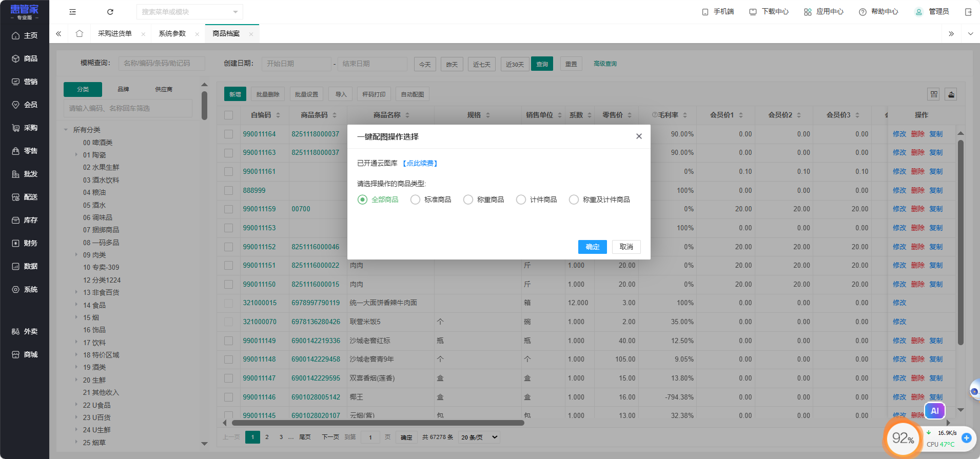
Task: Open the home tab icon
Action: point(79,34)
